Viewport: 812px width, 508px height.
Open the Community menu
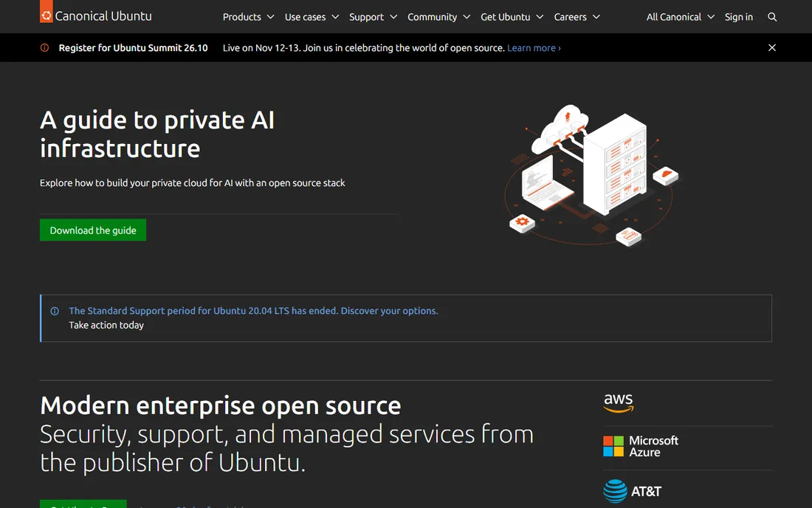pos(438,17)
